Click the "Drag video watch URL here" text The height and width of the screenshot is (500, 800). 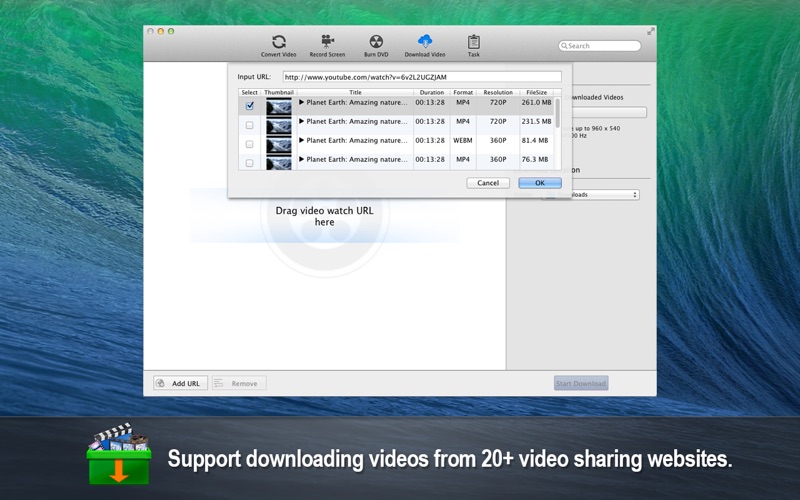324,216
